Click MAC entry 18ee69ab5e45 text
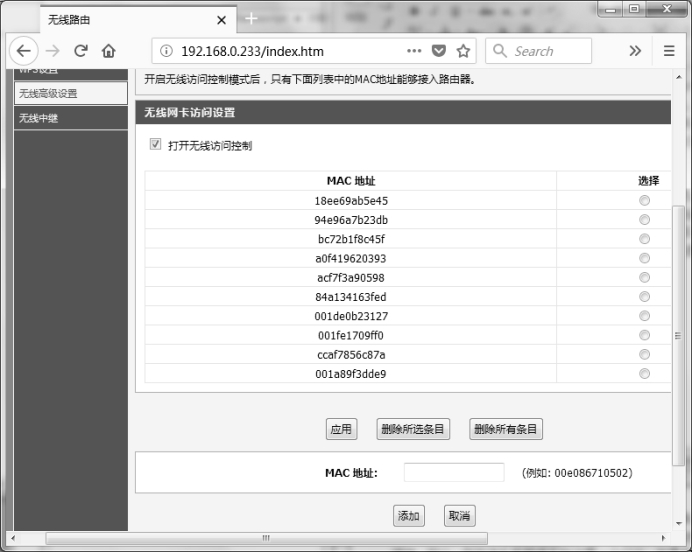The width and height of the screenshot is (692, 552). pos(351,201)
